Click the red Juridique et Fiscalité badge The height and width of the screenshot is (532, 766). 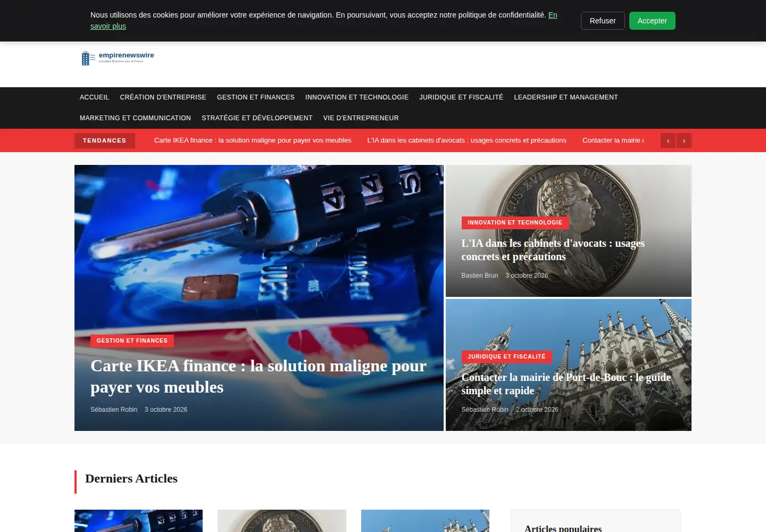[506, 357]
